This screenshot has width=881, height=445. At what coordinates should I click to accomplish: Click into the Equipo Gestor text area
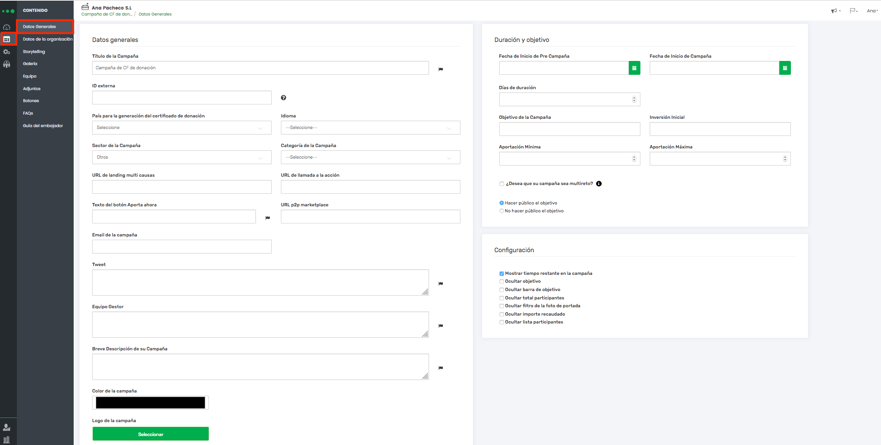coord(260,325)
